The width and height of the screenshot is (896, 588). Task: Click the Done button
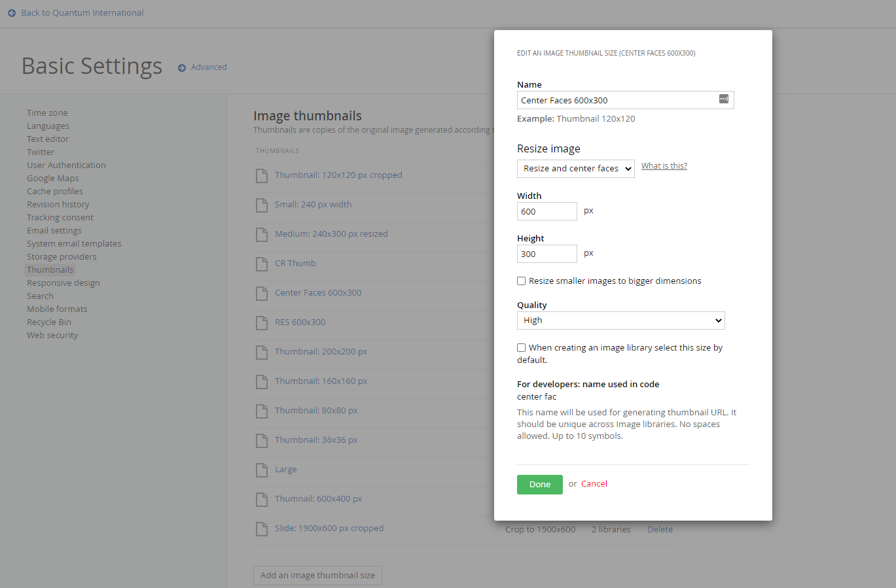click(539, 484)
